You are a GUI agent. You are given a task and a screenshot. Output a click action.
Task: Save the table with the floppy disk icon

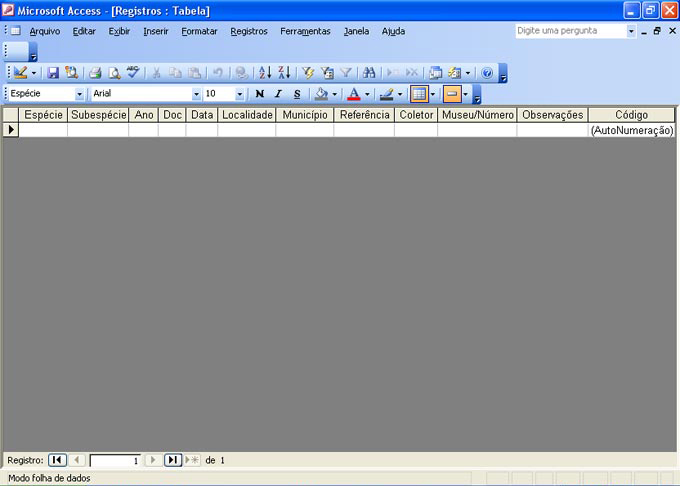[53, 73]
